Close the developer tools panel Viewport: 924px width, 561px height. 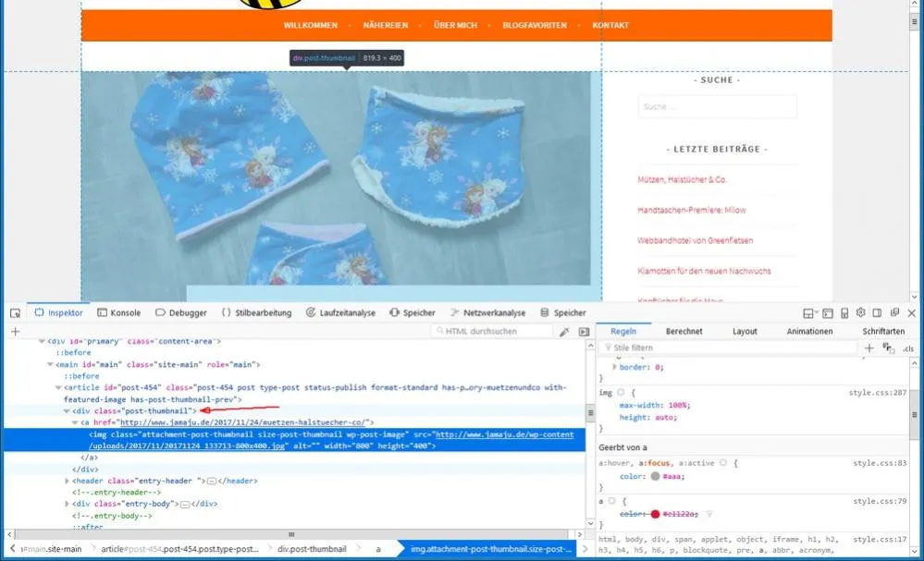912,312
